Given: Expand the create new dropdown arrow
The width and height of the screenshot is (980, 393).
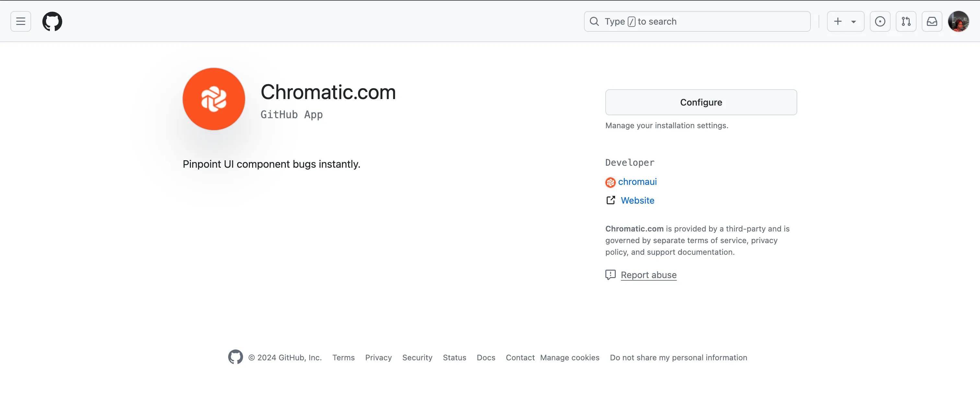Looking at the screenshot, I should point(853,21).
